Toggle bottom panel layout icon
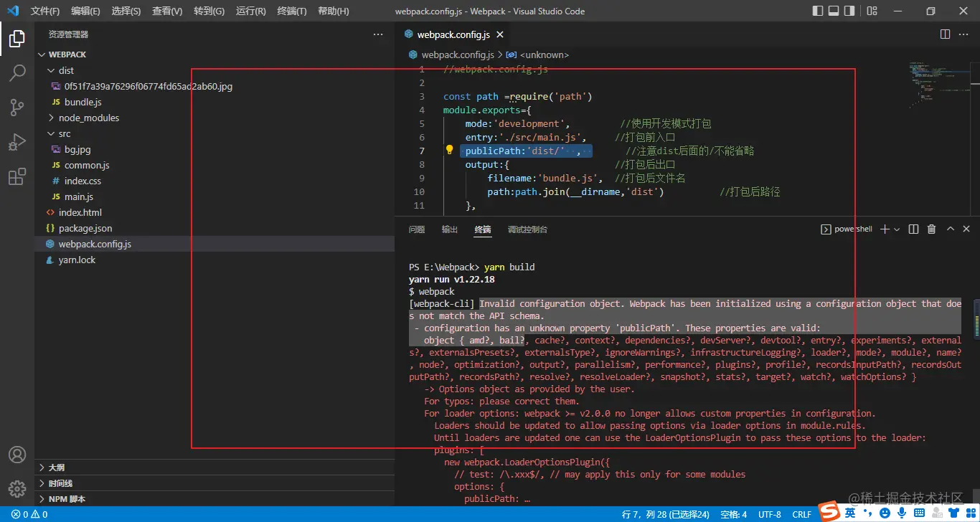This screenshot has width=980, height=522. (834, 11)
